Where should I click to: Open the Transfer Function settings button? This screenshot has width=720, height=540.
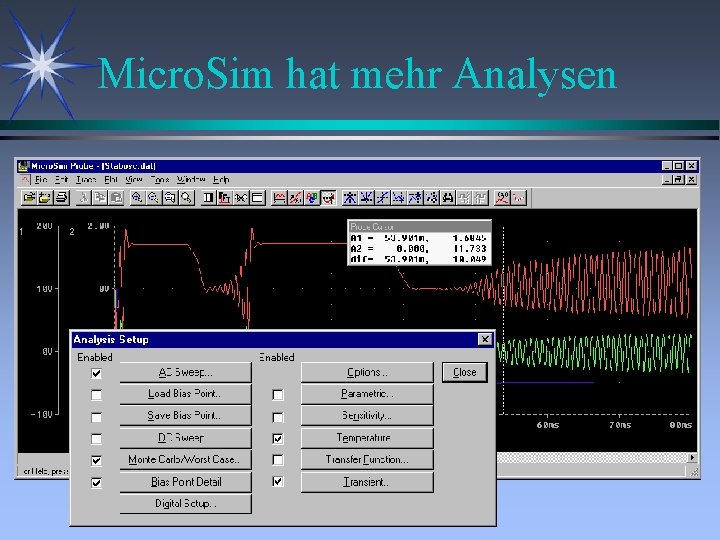tap(367, 459)
